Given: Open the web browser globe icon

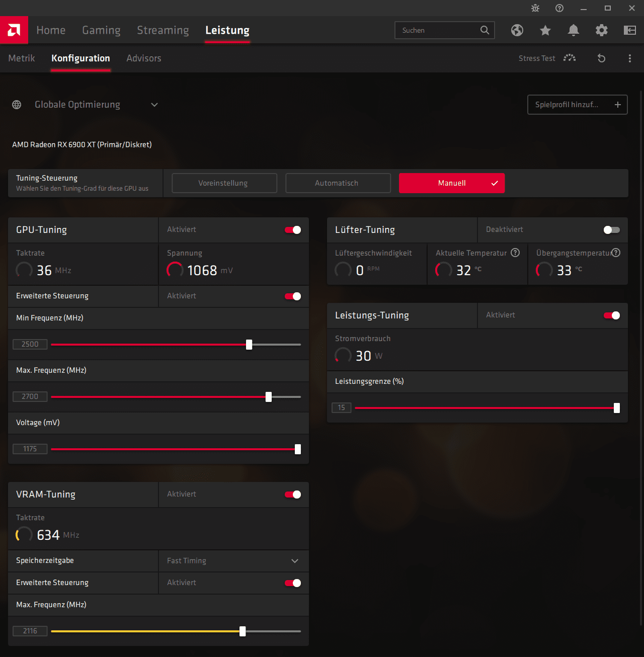Looking at the screenshot, I should [517, 30].
